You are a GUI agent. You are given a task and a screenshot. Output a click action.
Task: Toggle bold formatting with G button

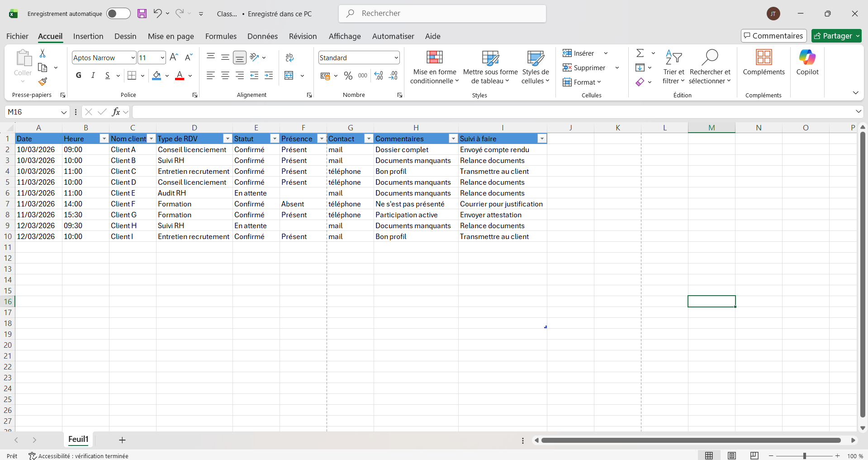pos(79,76)
